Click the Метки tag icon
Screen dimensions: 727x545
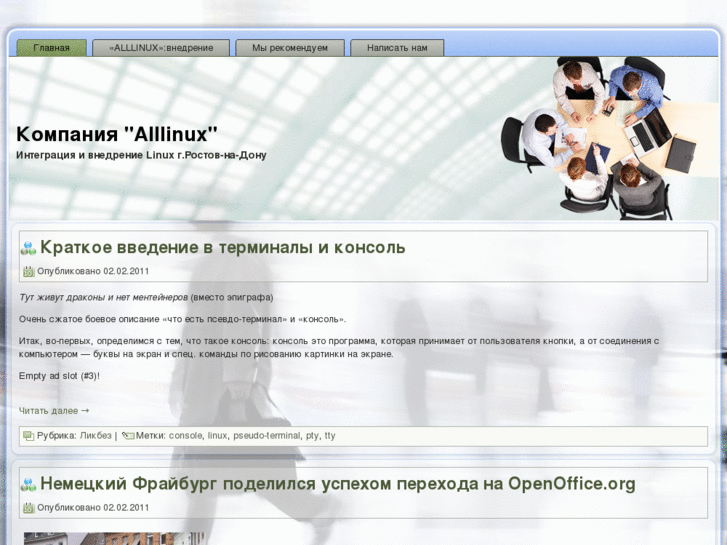[128, 436]
